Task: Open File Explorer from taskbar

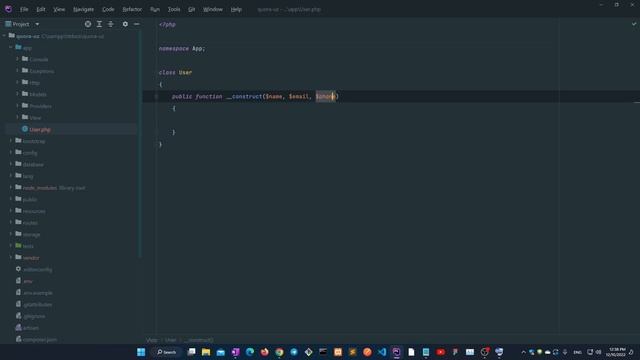Action: [x=206, y=352]
